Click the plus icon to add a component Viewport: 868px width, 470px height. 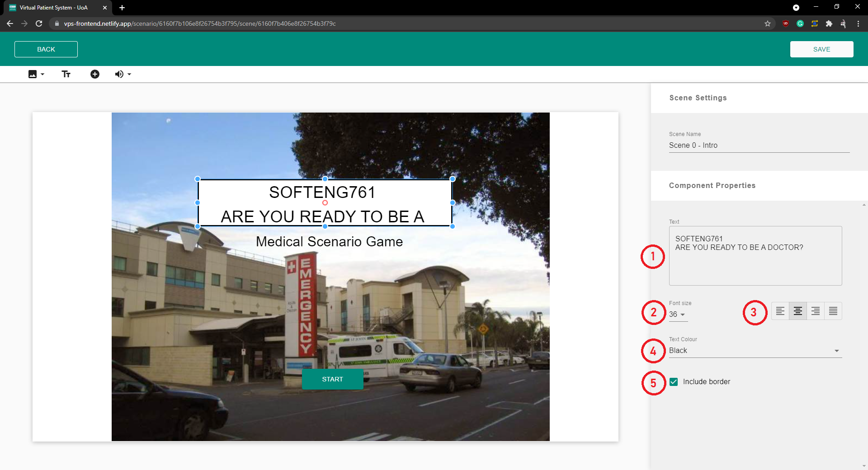click(x=94, y=74)
